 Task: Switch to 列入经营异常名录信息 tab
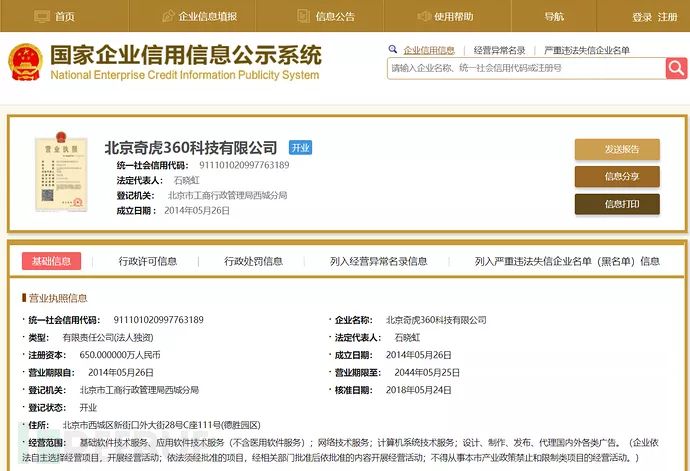[379, 261]
